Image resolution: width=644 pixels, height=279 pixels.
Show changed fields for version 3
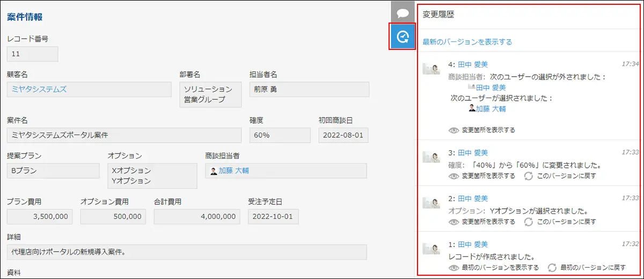pyautogui.click(x=453, y=176)
